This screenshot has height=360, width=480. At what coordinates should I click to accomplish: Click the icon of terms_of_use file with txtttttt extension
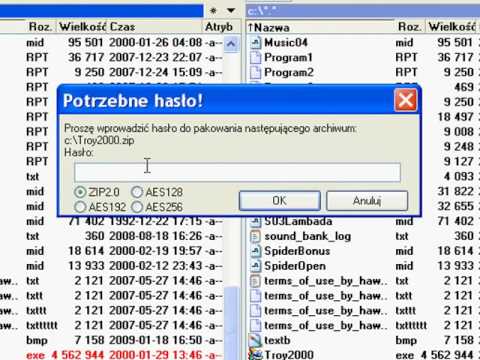255,326
